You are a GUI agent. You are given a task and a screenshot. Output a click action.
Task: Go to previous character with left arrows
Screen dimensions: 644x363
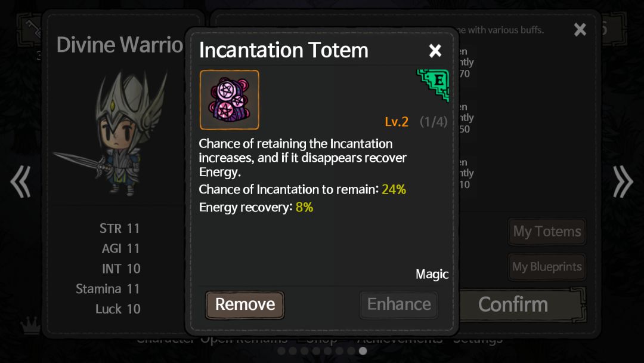[x=20, y=181]
